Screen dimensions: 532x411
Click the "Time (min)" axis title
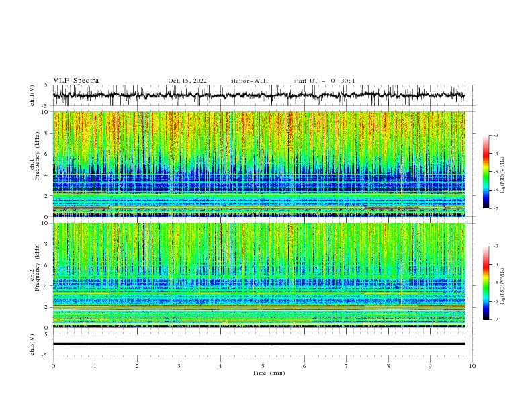tap(269, 373)
